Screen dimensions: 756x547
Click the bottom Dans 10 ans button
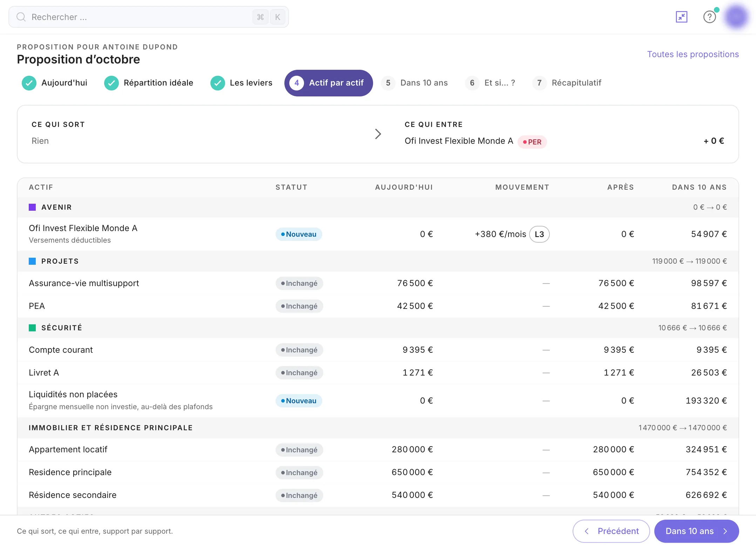pos(696,531)
